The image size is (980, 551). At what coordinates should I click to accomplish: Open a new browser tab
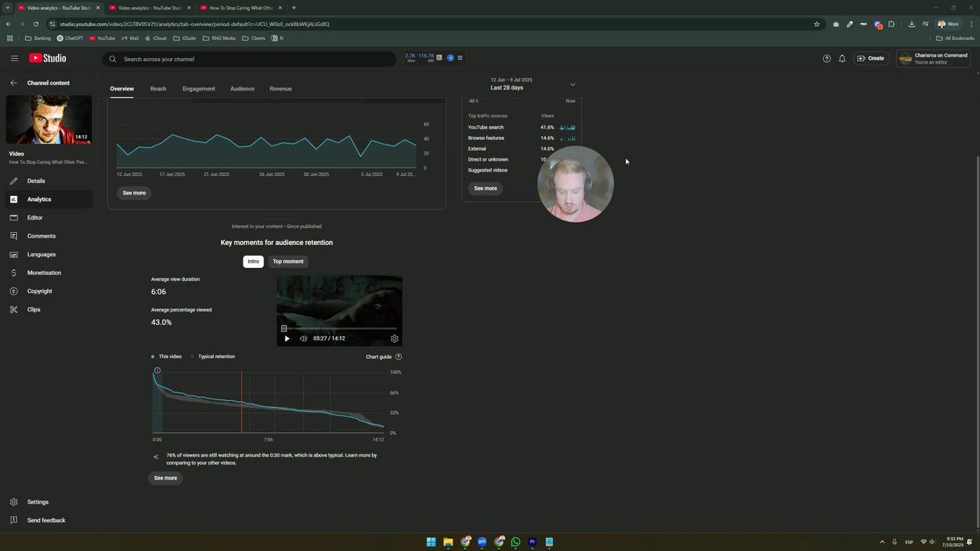[294, 8]
